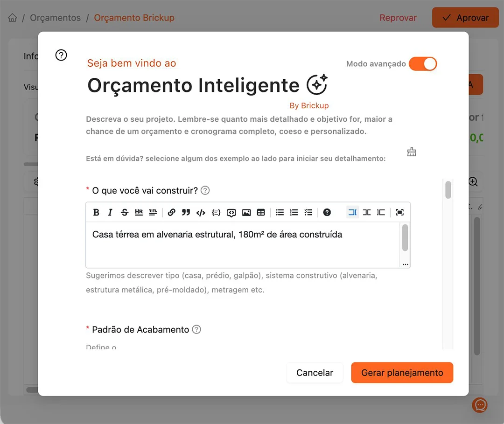The width and height of the screenshot is (504, 424).
Task: Toggle editor fullscreen mode
Action: click(399, 212)
